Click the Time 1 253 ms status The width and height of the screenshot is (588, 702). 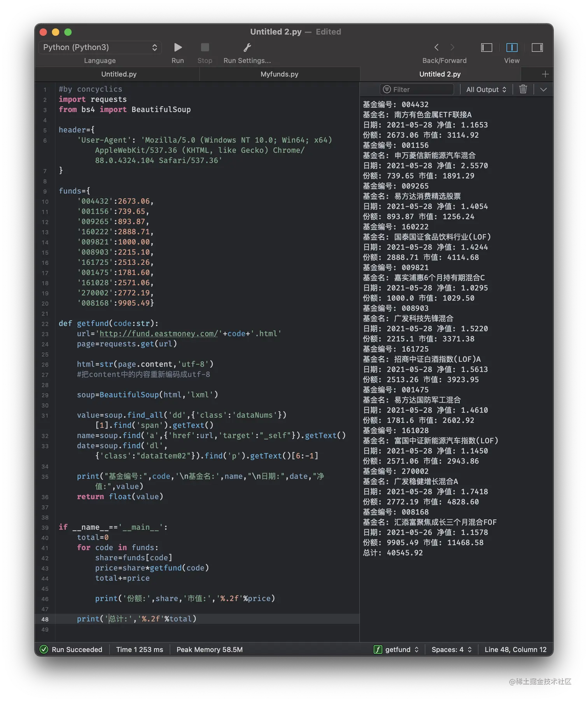pos(140,650)
